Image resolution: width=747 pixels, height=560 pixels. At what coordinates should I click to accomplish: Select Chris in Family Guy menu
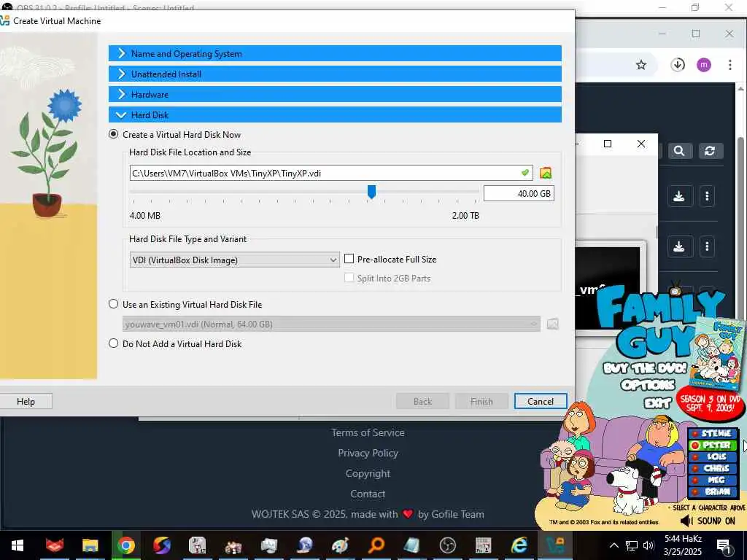pyautogui.click(x=713, y=469)
